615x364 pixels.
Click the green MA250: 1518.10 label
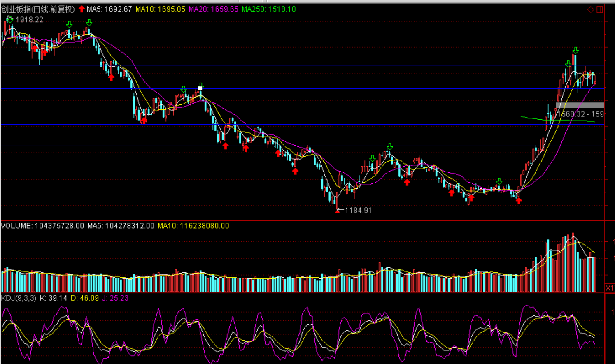coord(268,9)
